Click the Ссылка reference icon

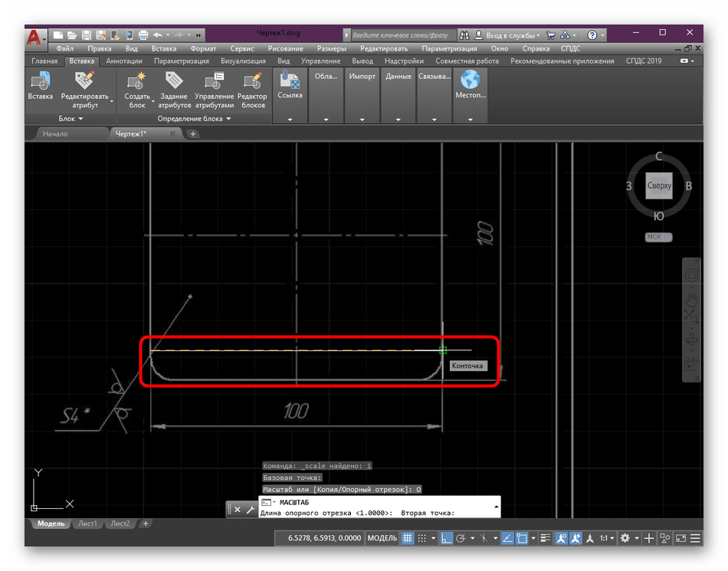point(290,80)
